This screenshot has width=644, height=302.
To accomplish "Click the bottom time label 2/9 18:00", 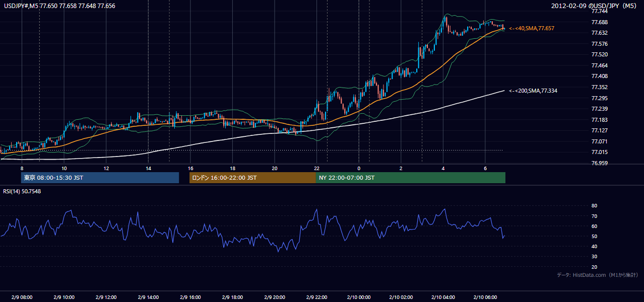I will [232, 297].
